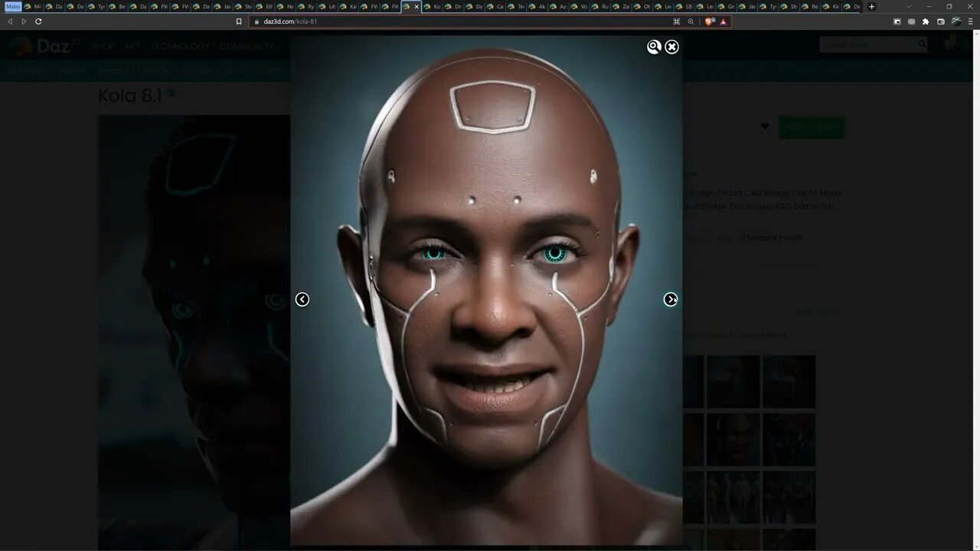Go to previous lightbox image
This screenshot has height=551, width=980.
tap(302, 299)
